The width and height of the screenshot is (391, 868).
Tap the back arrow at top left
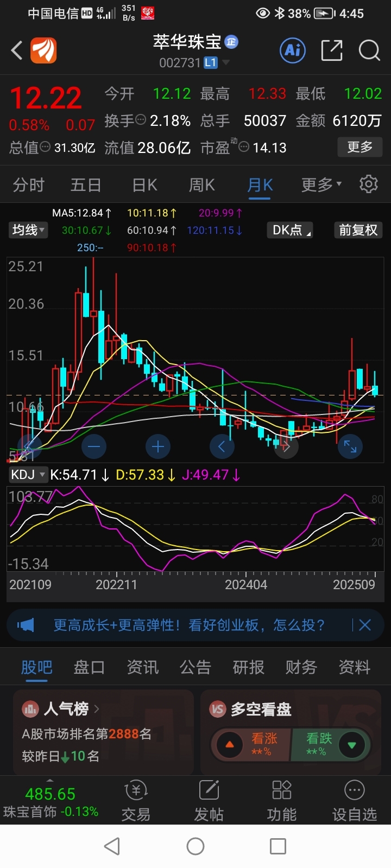pyautogui.click(x=17, y=51)
